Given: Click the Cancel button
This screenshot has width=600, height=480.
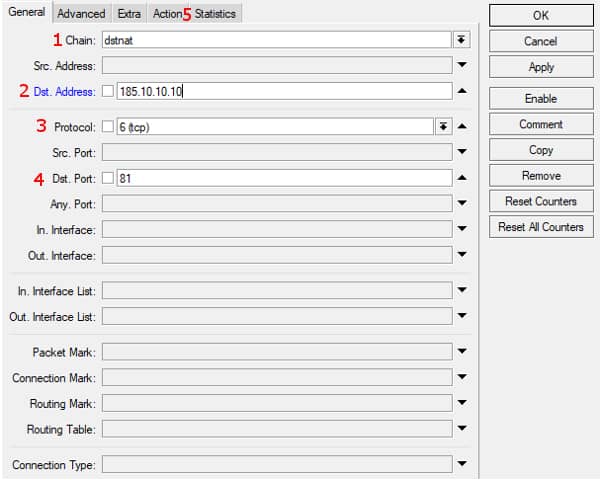Looking at the screenshot, I should tap(541, 41).
